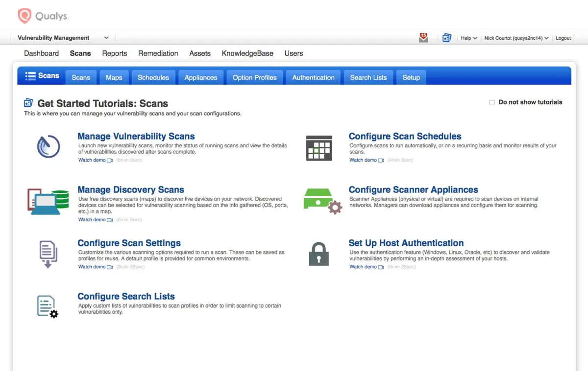Screen dimensions: 588x371
Task: Click the Set Up Host Authentication padlock icon
Action: (x=319, y=254)
